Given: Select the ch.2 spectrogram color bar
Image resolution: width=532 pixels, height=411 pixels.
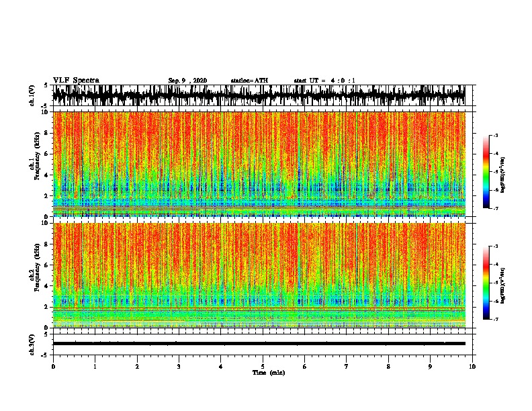Looking at the screenshot, I should pyautogui.click(x=486, y=283).
